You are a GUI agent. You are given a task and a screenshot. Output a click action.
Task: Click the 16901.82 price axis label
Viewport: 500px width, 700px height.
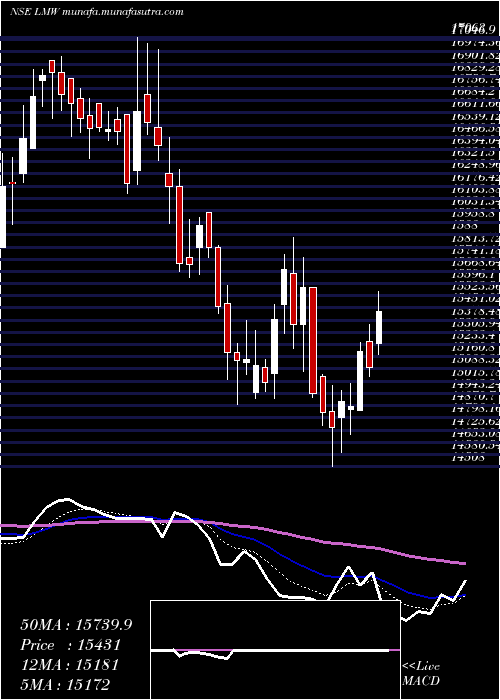pos(475,56)
